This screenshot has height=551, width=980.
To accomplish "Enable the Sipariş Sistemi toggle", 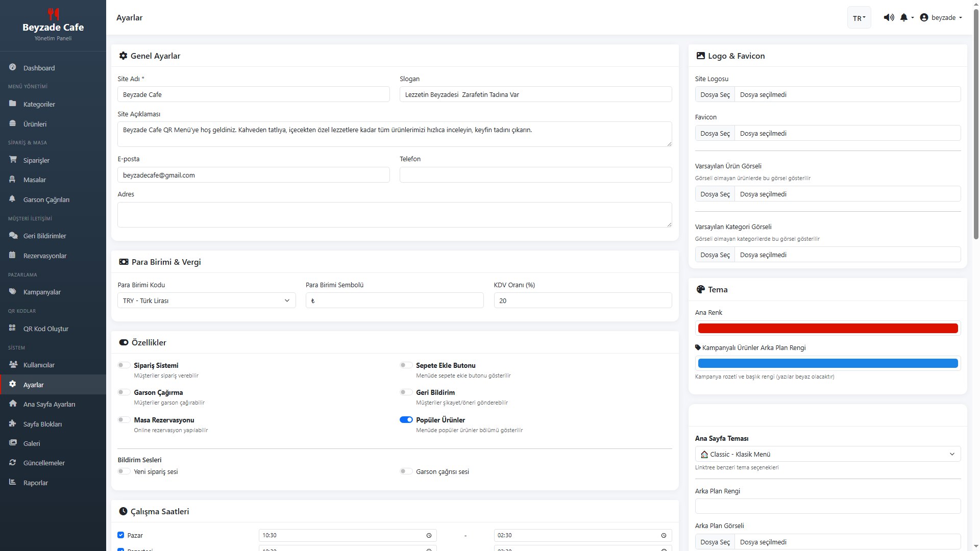I will pyautogui.click(x=124, y=365).
